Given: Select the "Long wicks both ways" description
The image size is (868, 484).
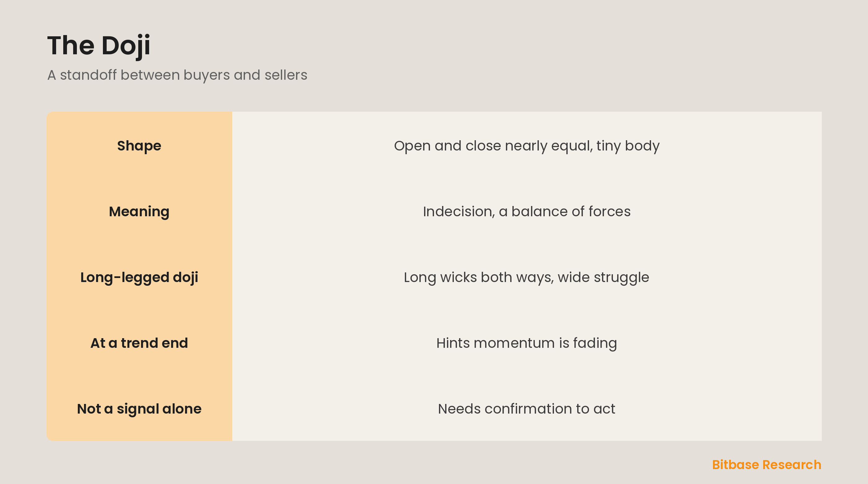Looking at the screenshot, I should point(527,277).
